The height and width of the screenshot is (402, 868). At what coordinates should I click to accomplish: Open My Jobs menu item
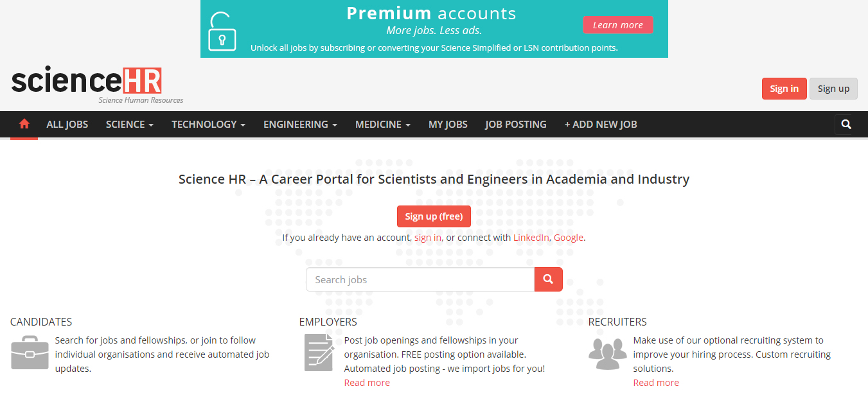tap(448, 125)
